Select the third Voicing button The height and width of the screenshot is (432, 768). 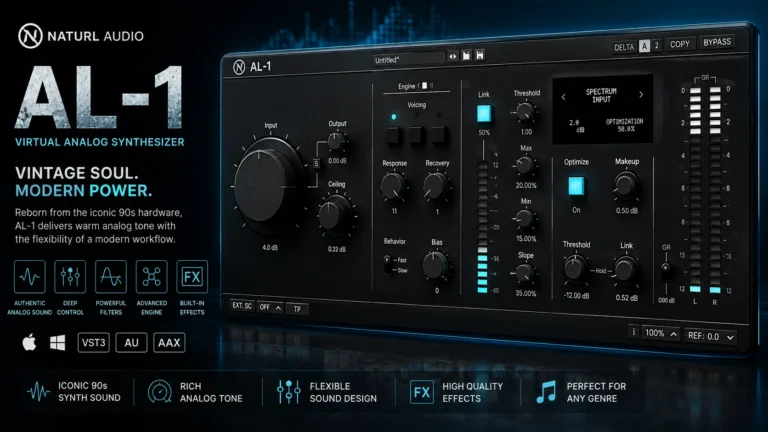coord(438,135)
